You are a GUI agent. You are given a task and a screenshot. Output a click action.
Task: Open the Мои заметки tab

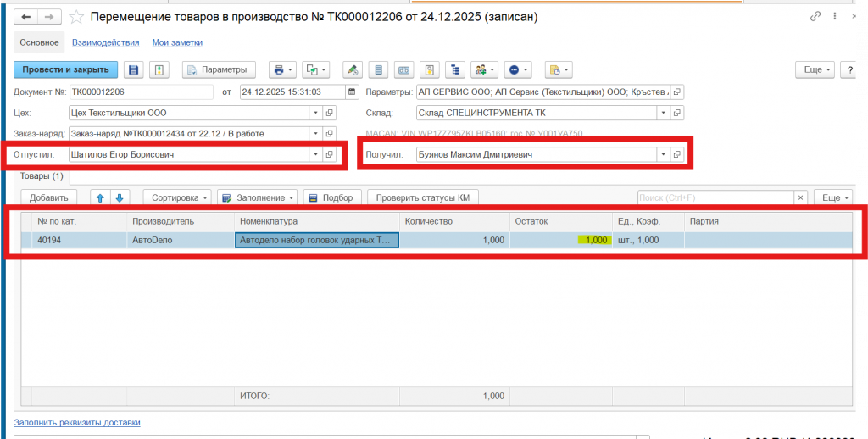tap(177, 42)
